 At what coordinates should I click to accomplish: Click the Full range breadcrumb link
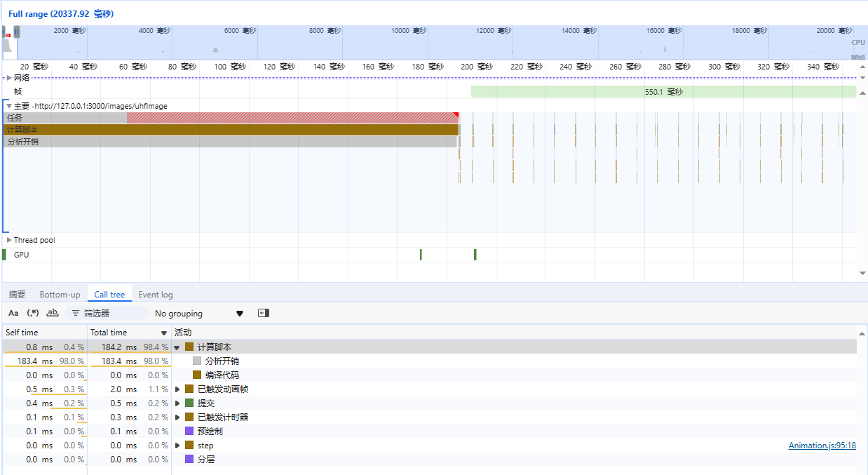tap(60, 14)
